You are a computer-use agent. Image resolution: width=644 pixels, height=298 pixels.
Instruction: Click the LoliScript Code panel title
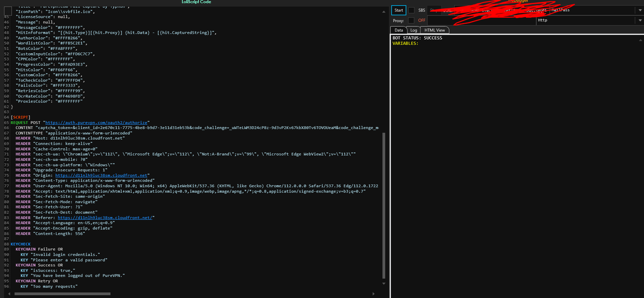coord(196,2)
